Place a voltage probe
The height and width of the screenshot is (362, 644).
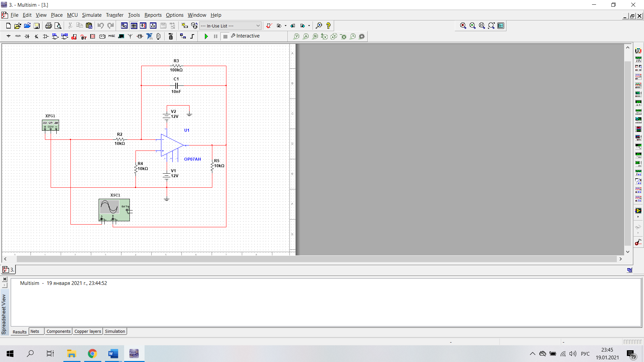[296, 36]
